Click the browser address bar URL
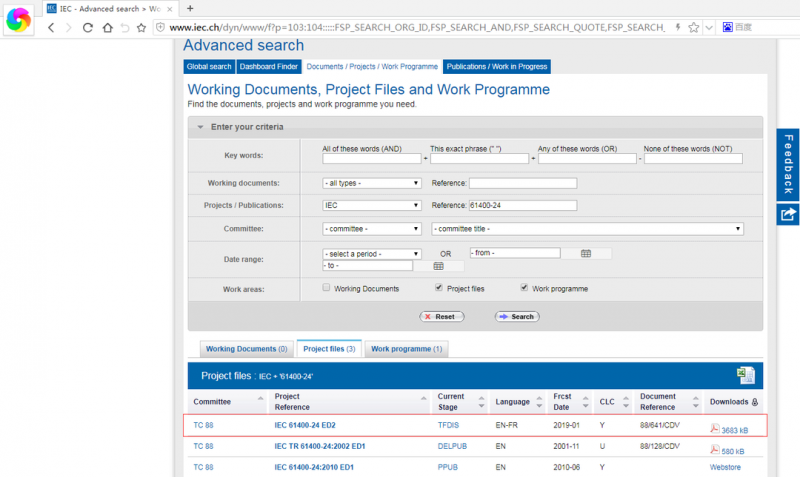This screenshot has width=800, height=477. [x=416, y=28]
